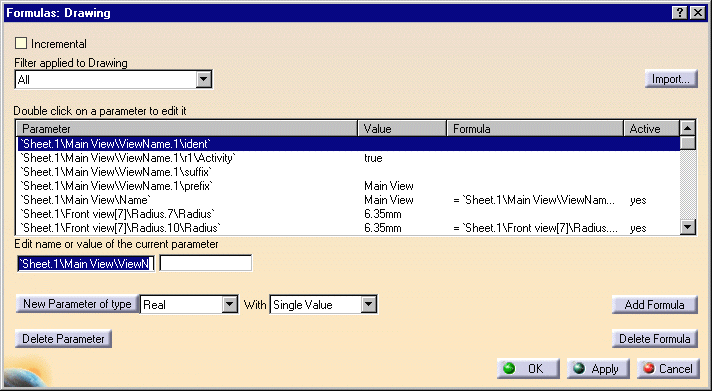Enable the Incremental checkbox
Image resolution: width=712 pixels, height=391 pixels.
(21, 44)
